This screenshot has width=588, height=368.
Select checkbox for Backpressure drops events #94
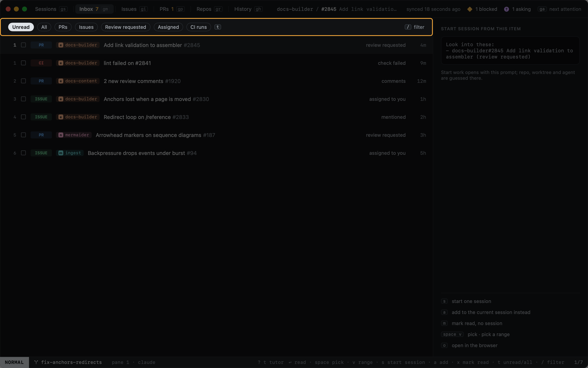click(x=23, y=153)
